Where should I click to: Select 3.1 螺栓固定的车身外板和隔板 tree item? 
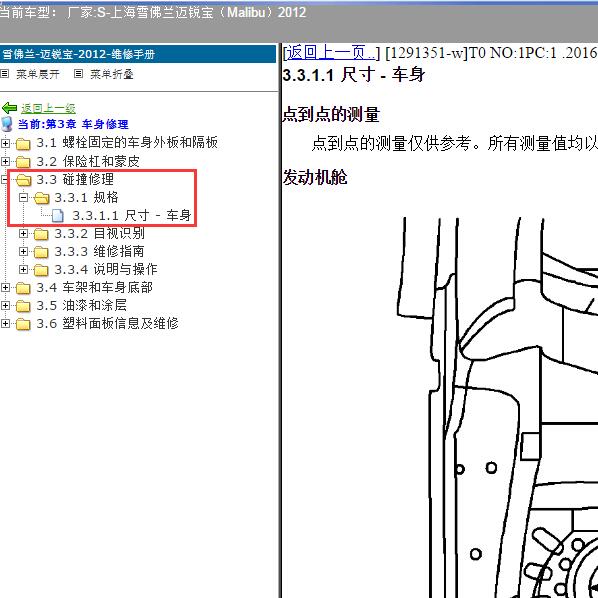point(127,143)
